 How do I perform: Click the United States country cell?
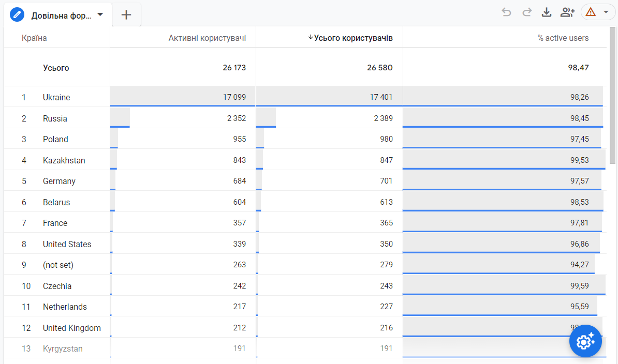pos(67,244)
